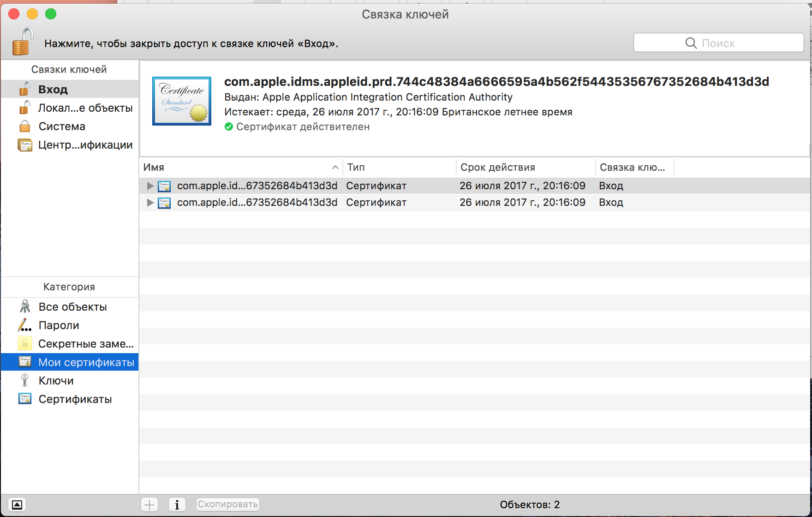Sort list by Имя column header
The image size is (812, 517).
tap(240, 168)
